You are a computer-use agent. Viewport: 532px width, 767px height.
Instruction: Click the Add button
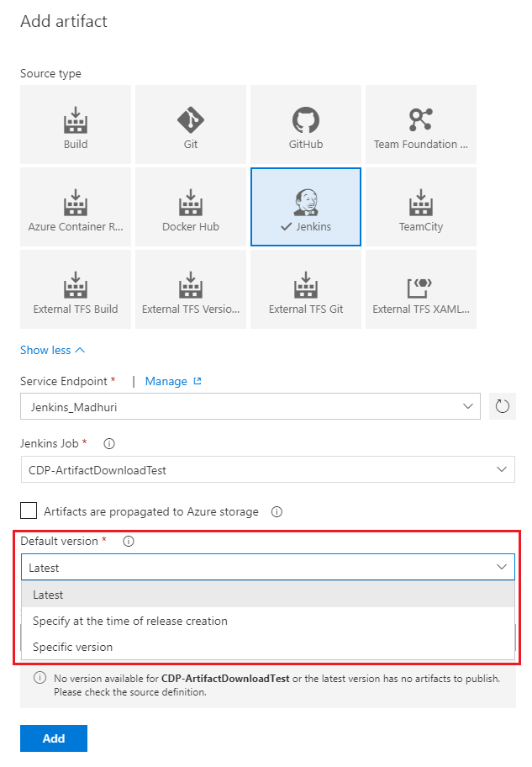pyautogui.click(x=53, y=738)
